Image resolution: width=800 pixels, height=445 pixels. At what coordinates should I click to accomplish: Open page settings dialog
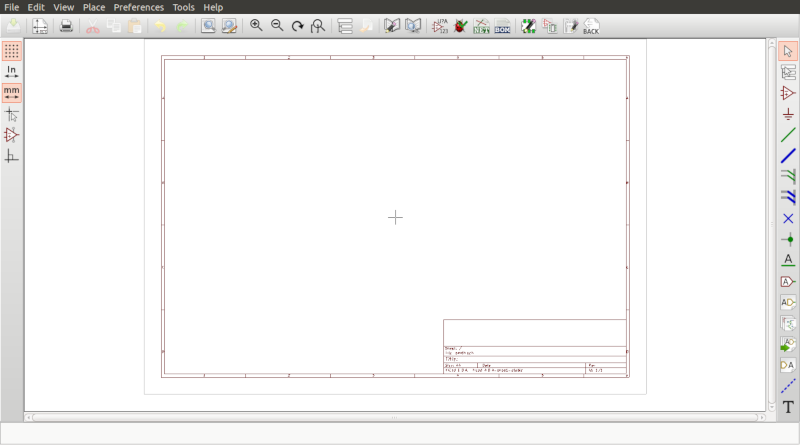click(40, 26)
